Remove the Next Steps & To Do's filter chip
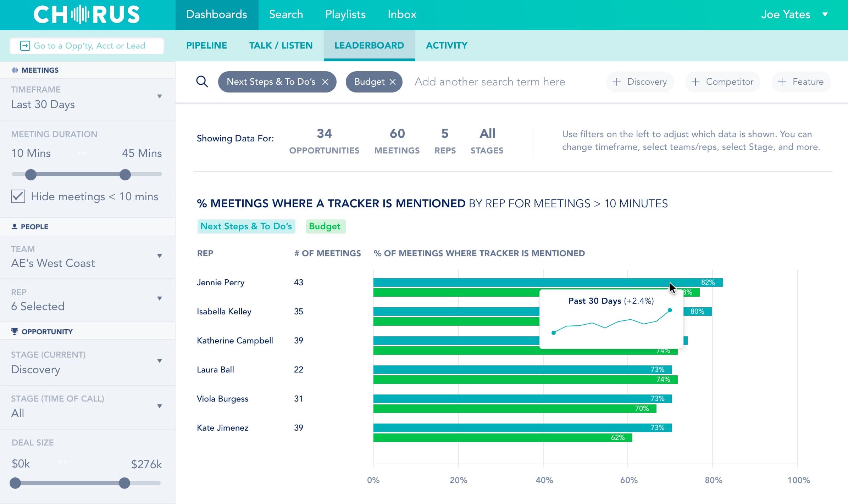The image size is (848, 504). (325, 82)
